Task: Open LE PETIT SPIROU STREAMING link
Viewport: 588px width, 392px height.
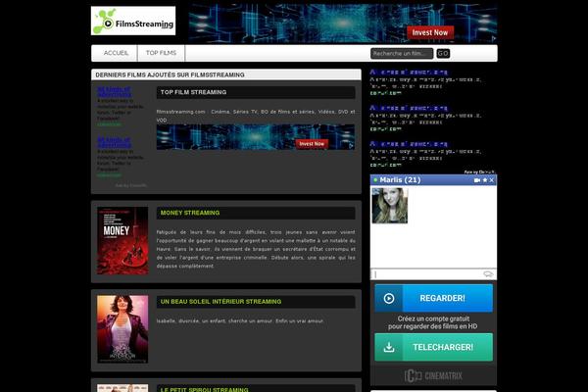Action: [x=205, y=389]
